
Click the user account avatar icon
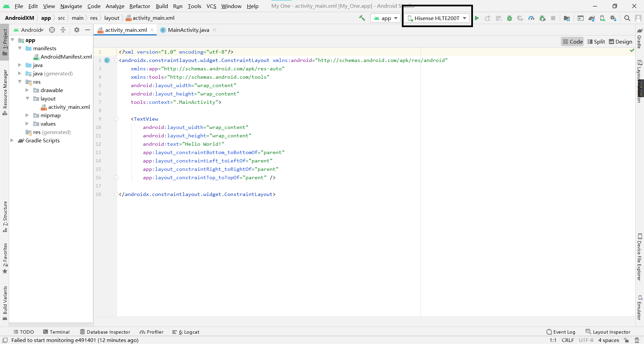click(x=638, y=18)
